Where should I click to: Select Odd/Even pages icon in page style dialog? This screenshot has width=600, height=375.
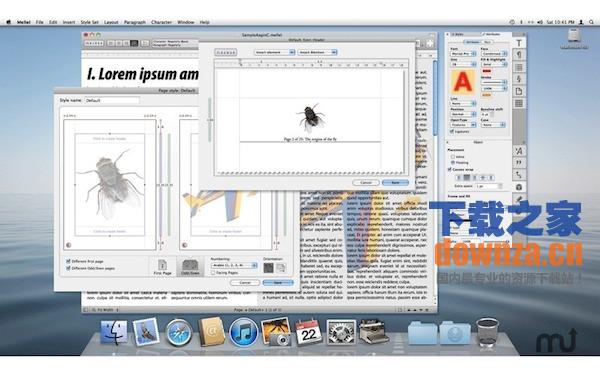pyautogui.click(x=190, y=267)
